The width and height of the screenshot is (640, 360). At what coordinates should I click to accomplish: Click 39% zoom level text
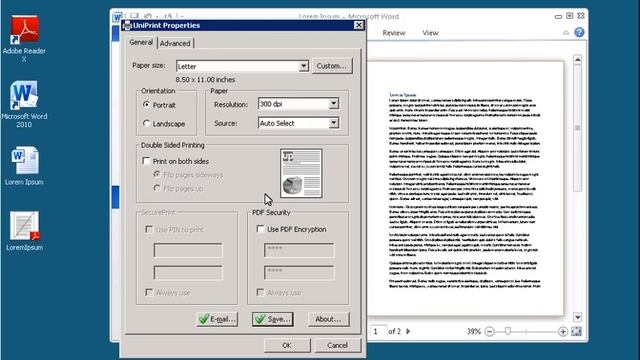pyautogui.click(x=473, y=331)
